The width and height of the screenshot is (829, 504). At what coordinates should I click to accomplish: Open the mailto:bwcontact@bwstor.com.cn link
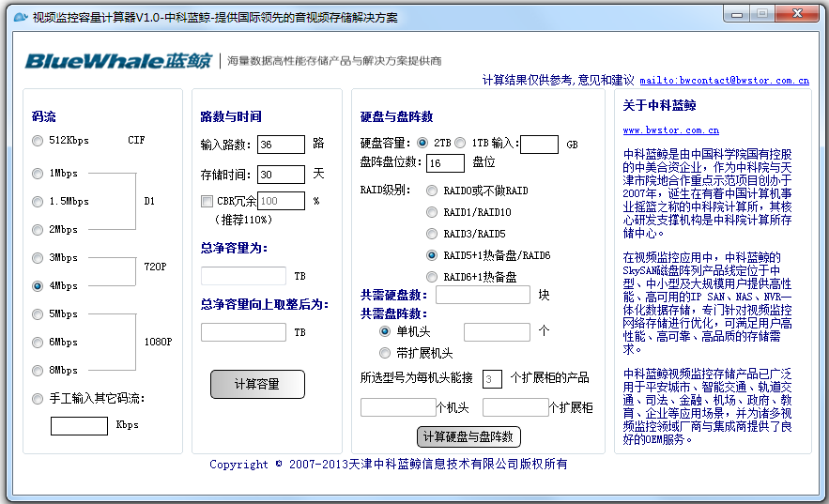click(x=724, y=81)
